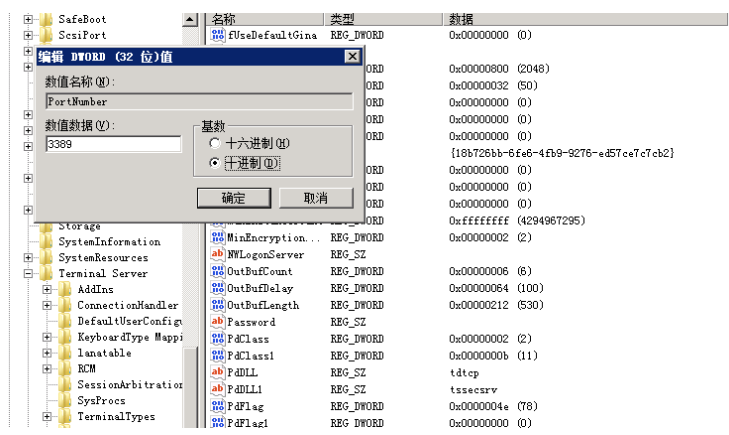Viewport: 729px width, 435px height.
Task: Select the OutBufDelay value icon
Action: (x=217, y=288)
